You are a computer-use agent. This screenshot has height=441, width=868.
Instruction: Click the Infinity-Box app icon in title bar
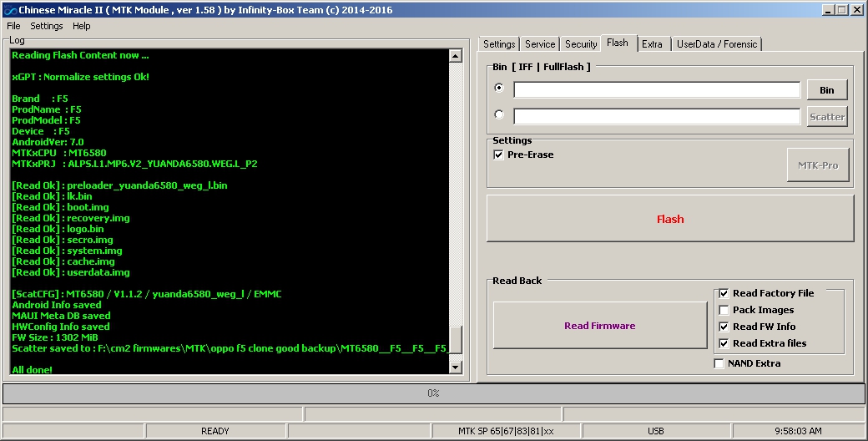[x=10, y=10]
